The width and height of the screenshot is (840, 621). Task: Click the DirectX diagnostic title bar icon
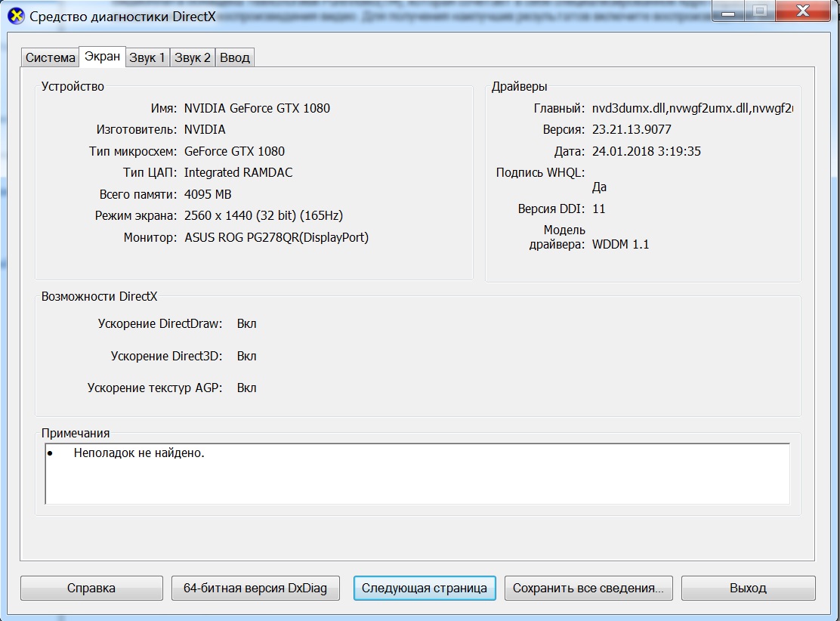click(x=16, y=17)
